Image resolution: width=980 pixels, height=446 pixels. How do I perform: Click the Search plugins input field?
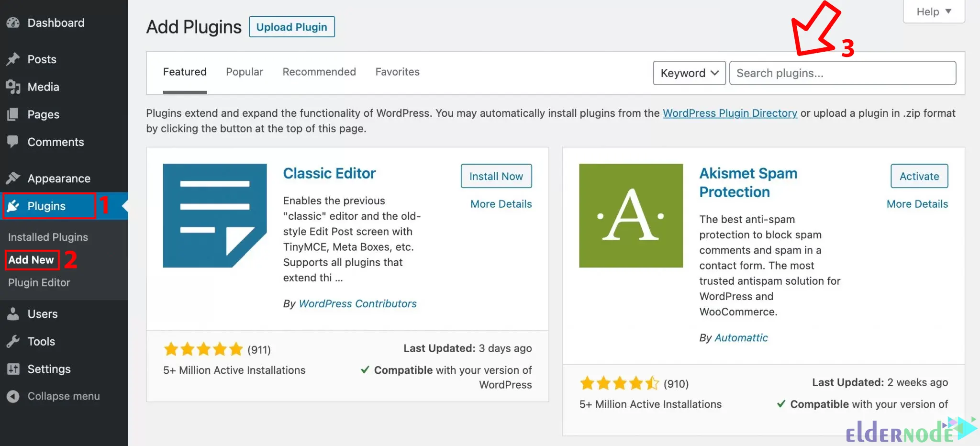coord(843,73)
